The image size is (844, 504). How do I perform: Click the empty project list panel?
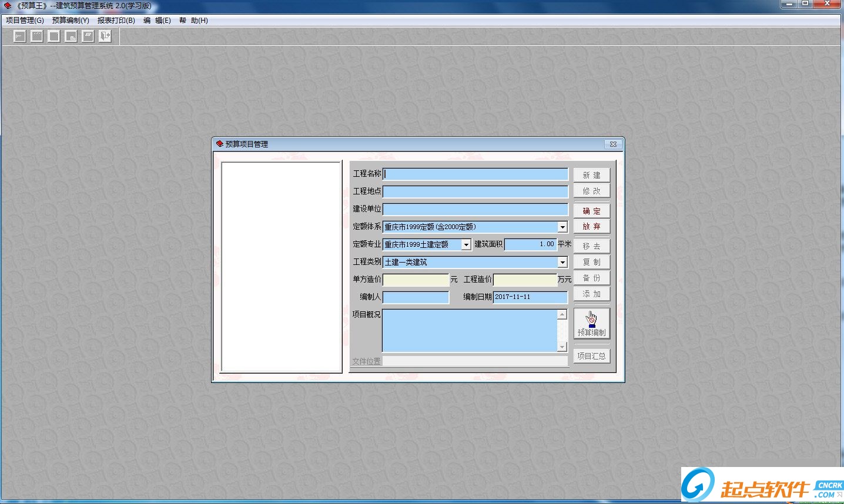tap(282, 267)
